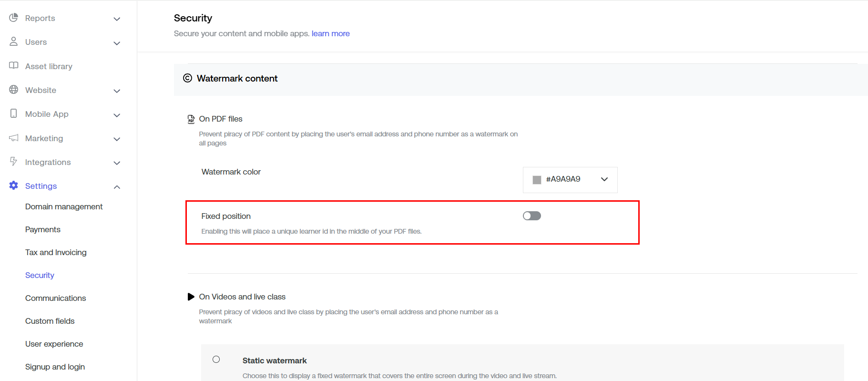
Task: Click the learn more link
Action: [330, 33]
